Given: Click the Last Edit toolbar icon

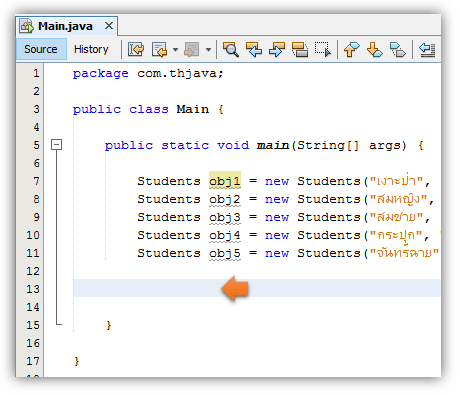Looking at the screenshot, I should click(x=136, y=50).
